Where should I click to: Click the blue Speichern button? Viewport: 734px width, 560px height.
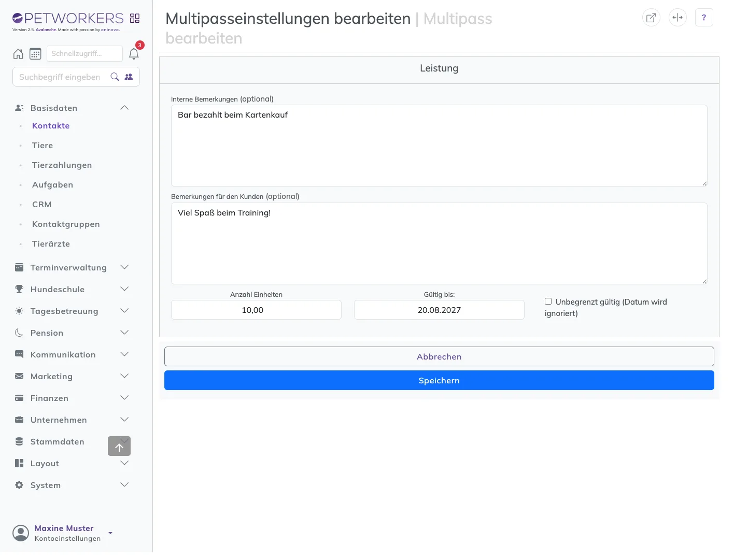pyautogui.click(x=439, y=380)
